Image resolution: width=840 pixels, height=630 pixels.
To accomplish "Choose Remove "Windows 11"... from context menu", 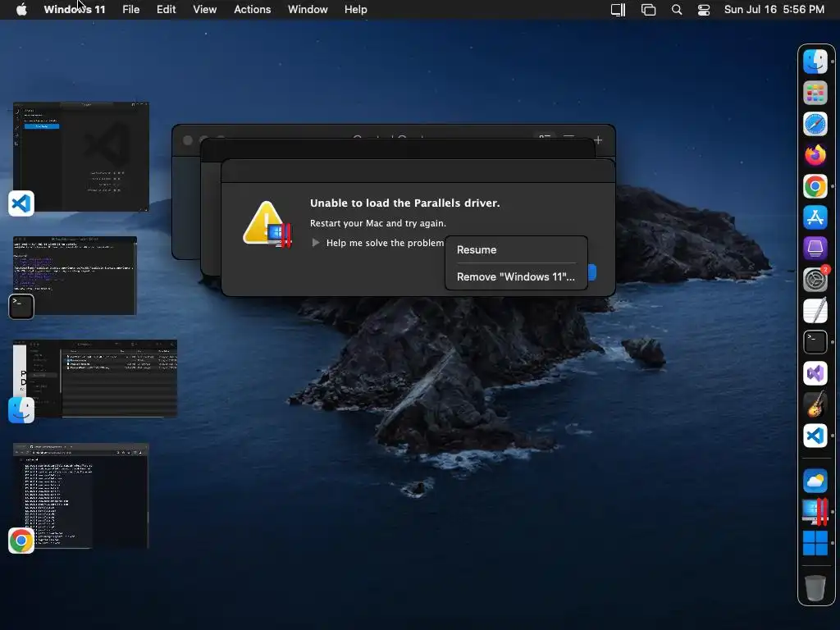I will click(517, 277).
